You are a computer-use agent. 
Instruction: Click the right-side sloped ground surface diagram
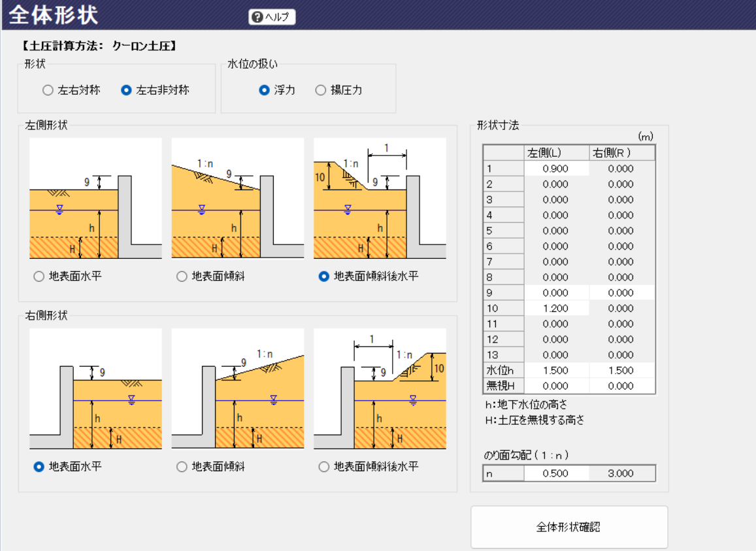pyautogui.click(x=238, y=388)
